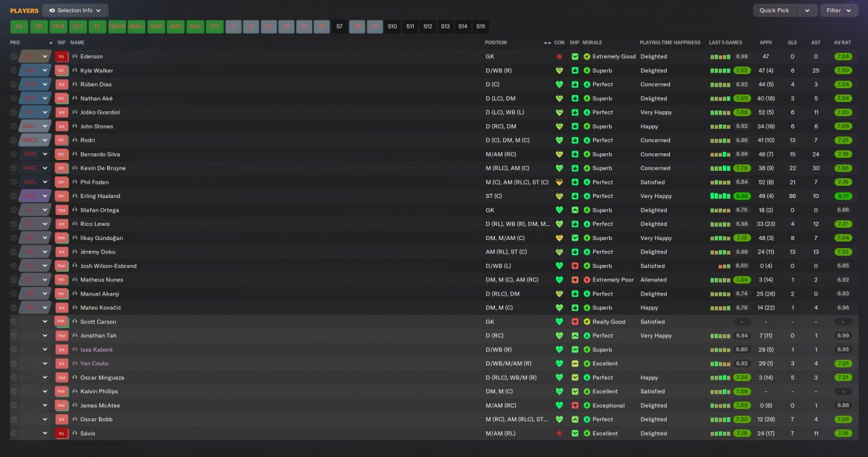Click eye icon in Selection Info

pos(52,11)
